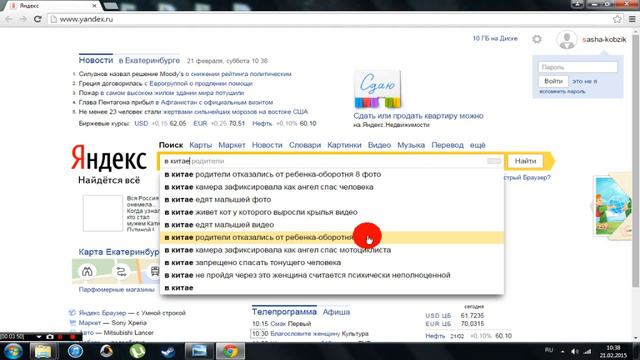Click the Пароль password field
Image resolution: width=640 pixels, height=360 pixels.
pyautogui.click(x=578, y=67)
